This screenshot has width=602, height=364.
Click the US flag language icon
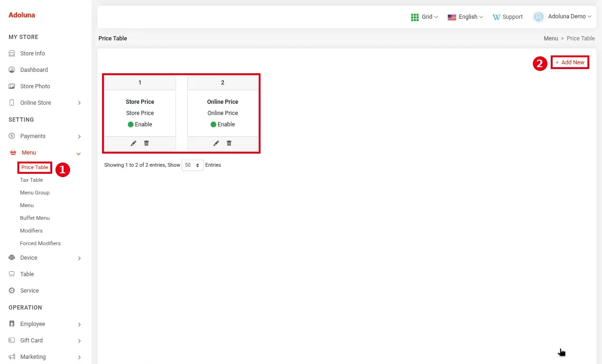(452, 17)
